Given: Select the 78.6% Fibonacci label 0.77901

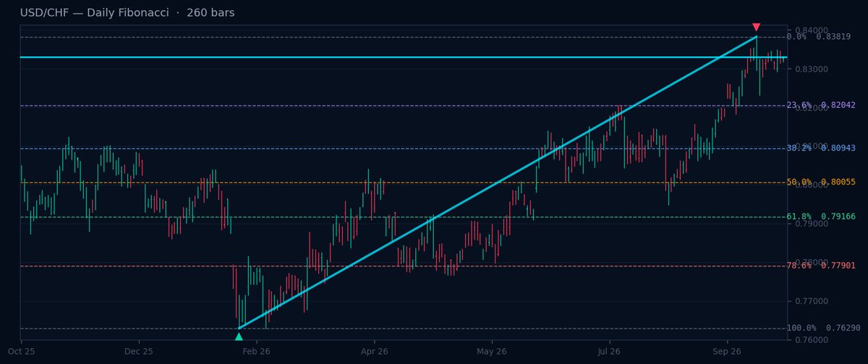Looking at the screenshot, I should [821, 266].
